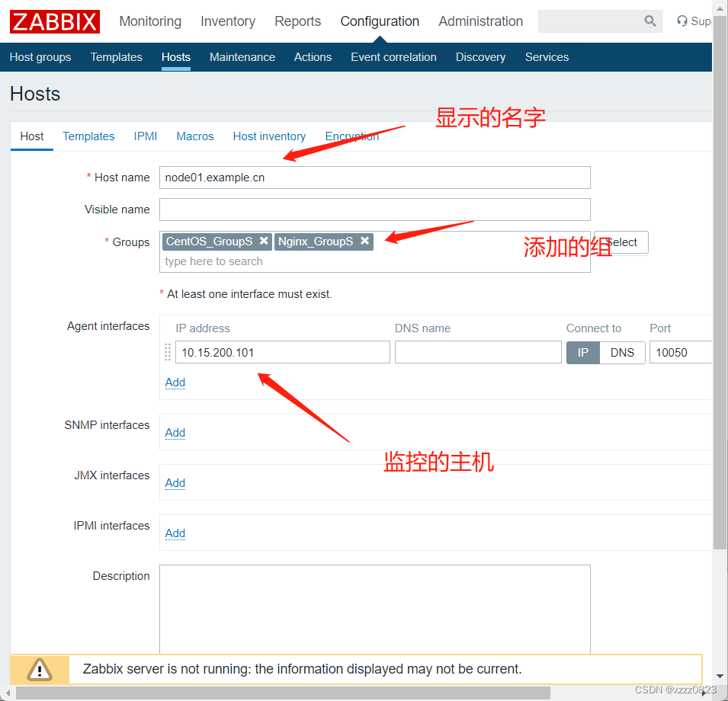
Task: Focus the Visible name field
Action: (375, 210)
